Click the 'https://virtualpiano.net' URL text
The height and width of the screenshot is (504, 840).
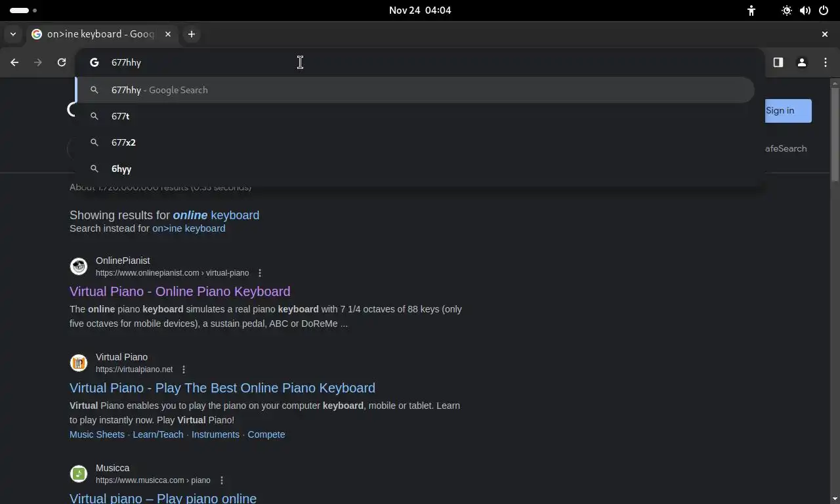coord(134,369)
